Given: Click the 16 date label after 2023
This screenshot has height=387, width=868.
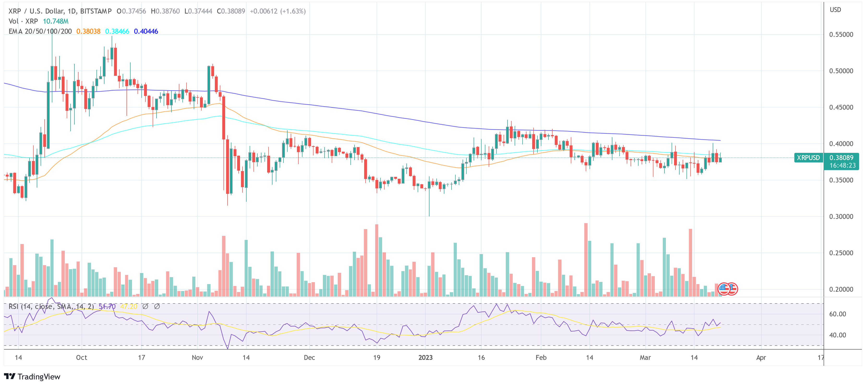Looking at the screenshot, I should 481,357.
